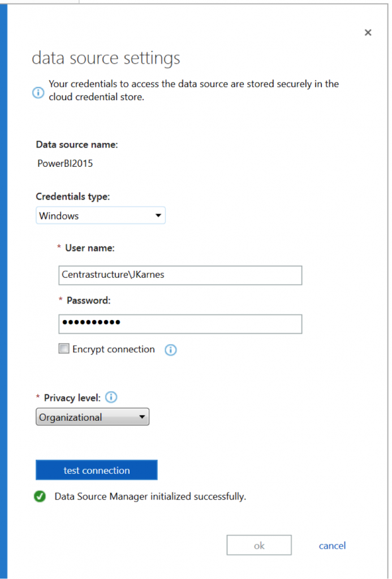Click info icon next to Encrypt connection
This screenshot has height=579, width=392.
[170, 350]
